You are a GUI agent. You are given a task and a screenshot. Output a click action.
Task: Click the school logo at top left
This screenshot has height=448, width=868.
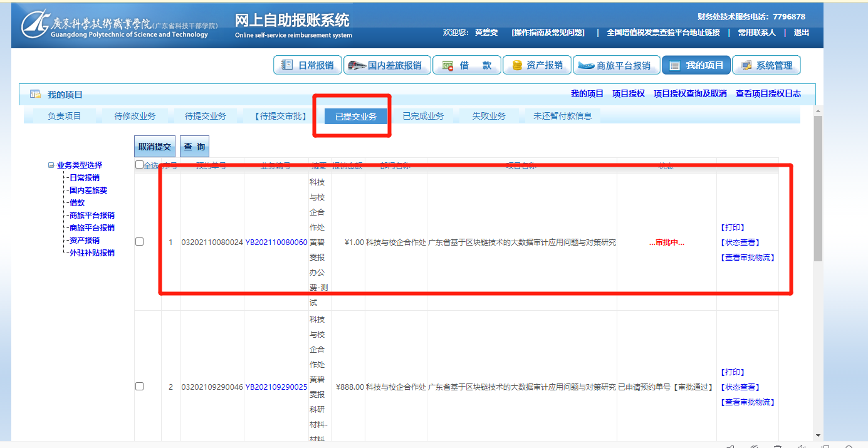click(x=119, y=25)
